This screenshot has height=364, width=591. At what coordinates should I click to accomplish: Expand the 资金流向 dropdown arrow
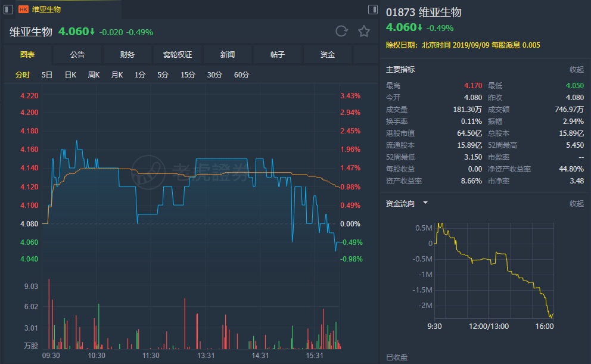coord(425,203)
